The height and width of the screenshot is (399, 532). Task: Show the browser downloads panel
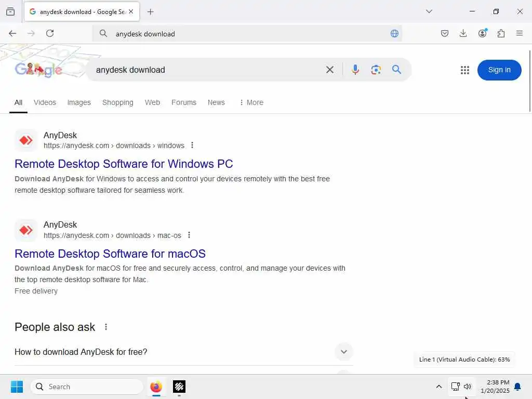[463, 33]
